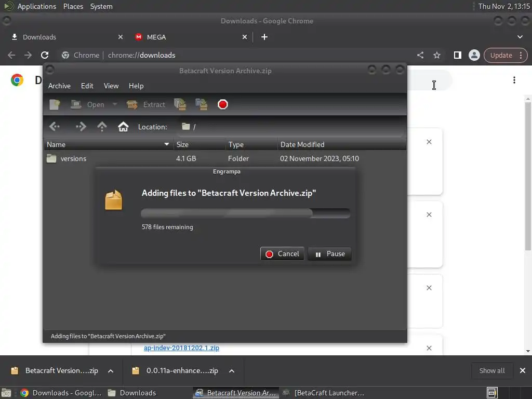Image resolution: width=532 pixels, height=399 pixels.
Task: Expand options for Betacraft Version zip download
Action: point(111,371)
